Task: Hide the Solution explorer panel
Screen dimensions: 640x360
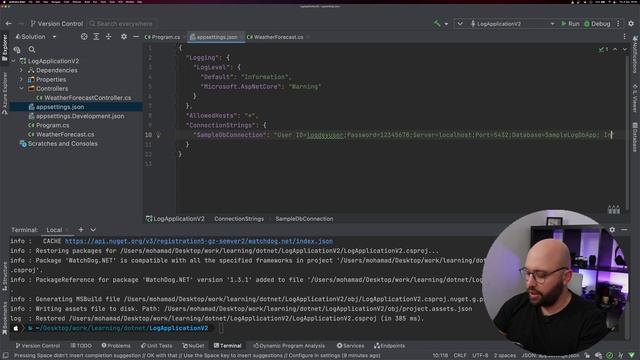Action: click(x=136, y=37)
